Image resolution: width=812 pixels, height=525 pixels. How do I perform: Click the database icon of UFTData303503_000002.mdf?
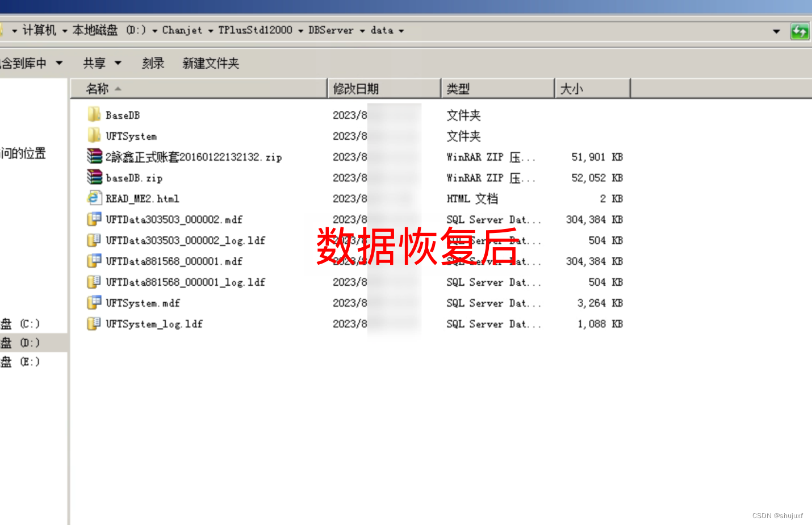pos(94,219)
